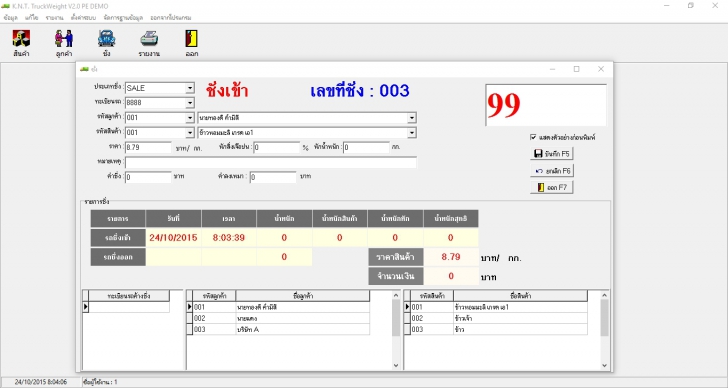Toggle the print preview checkbox
The width and height of the screenshot is (728, 388).
(533, 137)
